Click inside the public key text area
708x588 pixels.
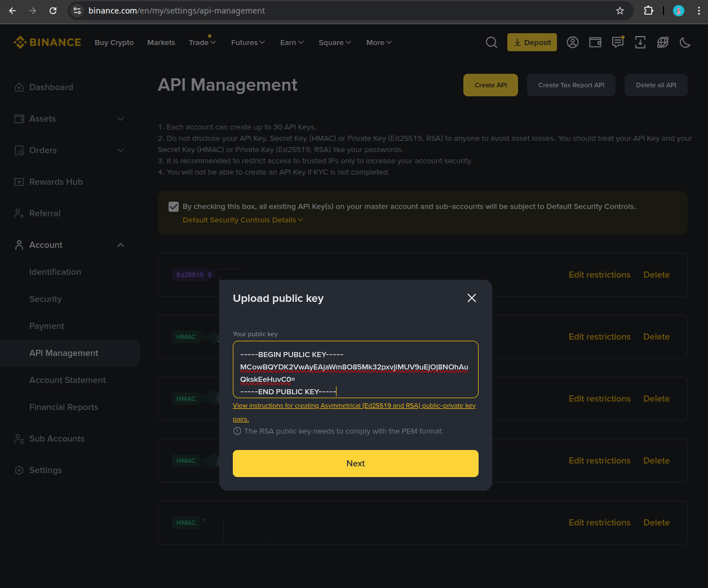click(356, 369)
